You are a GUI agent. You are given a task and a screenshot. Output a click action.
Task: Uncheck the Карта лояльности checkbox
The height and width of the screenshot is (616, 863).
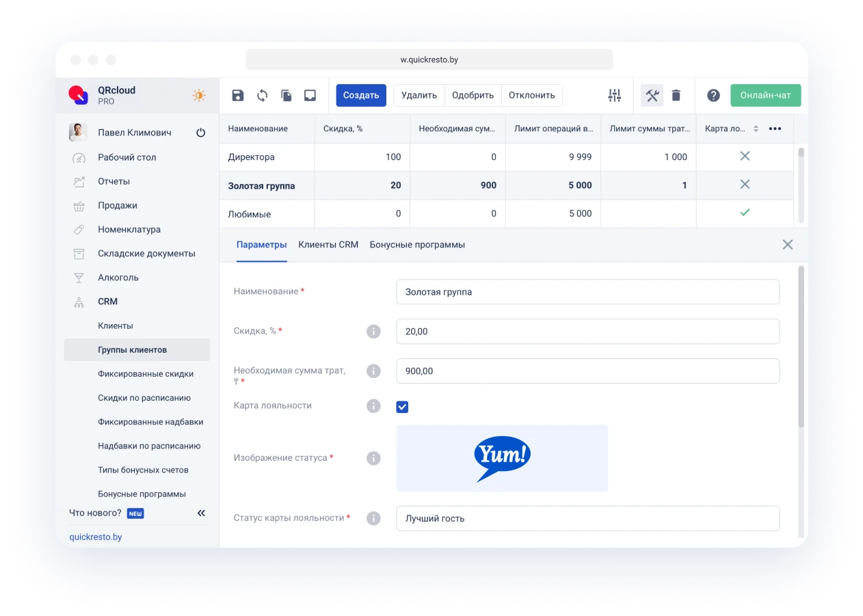(x=402, y=407)
